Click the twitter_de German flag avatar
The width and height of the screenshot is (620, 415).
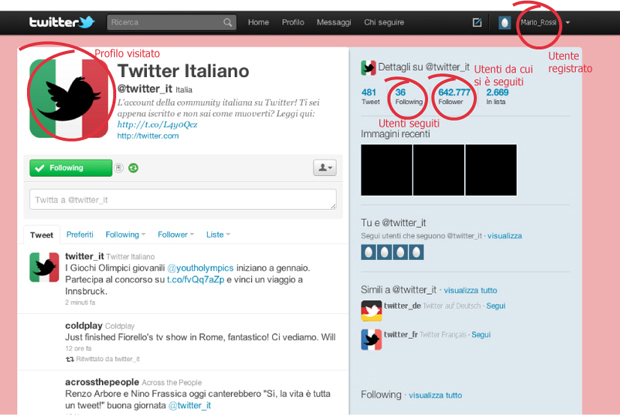click(x=371, y=311)
